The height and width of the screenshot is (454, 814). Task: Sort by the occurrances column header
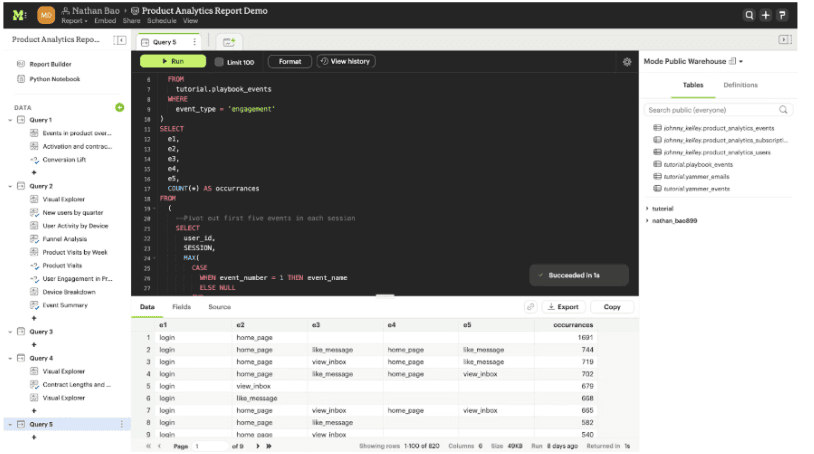tap(573, 325)
